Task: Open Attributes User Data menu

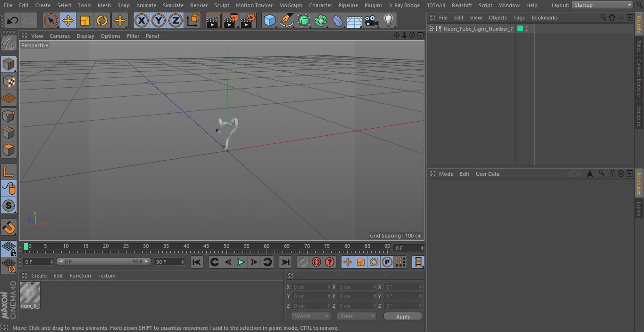Action: pyautogui.click(x=487, y=174)
